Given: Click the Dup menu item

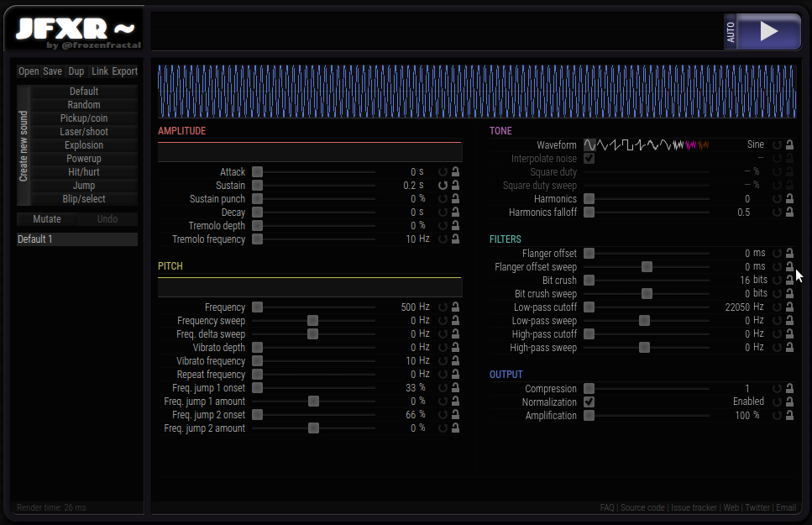Looking at the screenshot, I should tap(76, 71).
